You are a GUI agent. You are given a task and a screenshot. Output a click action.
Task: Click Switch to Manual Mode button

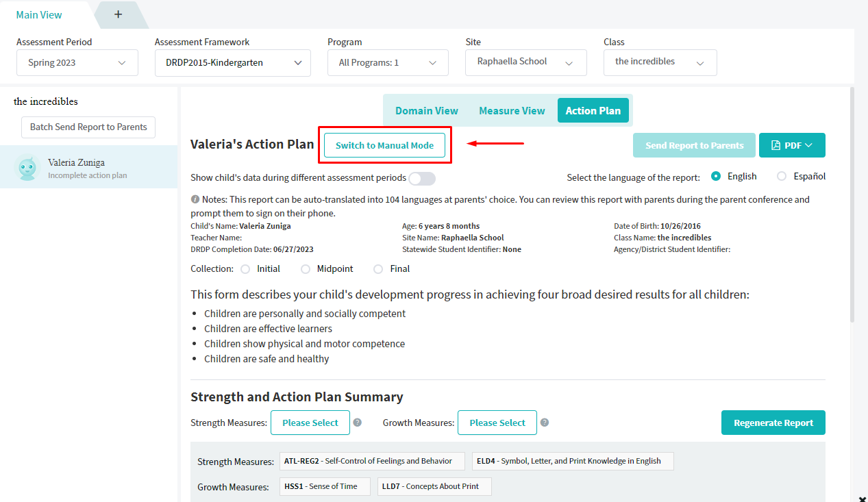384,145
